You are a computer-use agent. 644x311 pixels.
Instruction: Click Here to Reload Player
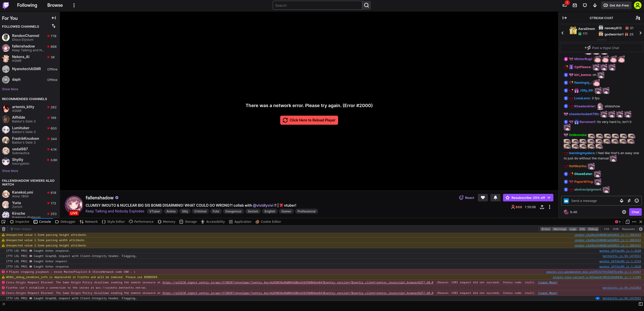click(x=309, y=120)
